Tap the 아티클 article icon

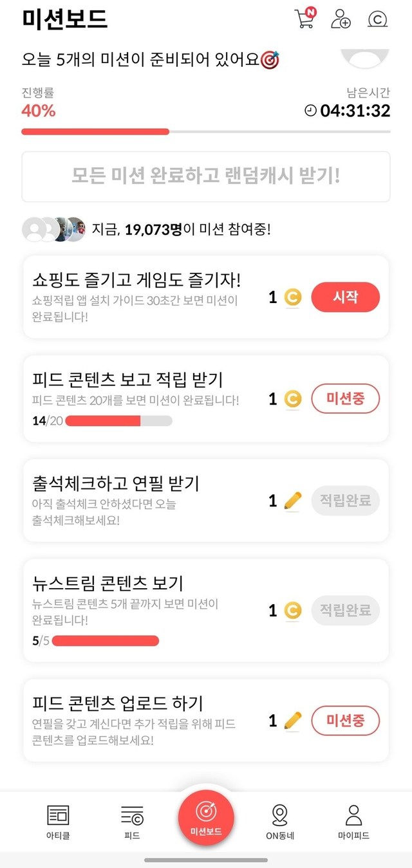pyautogui.click(x=58, y=815)
